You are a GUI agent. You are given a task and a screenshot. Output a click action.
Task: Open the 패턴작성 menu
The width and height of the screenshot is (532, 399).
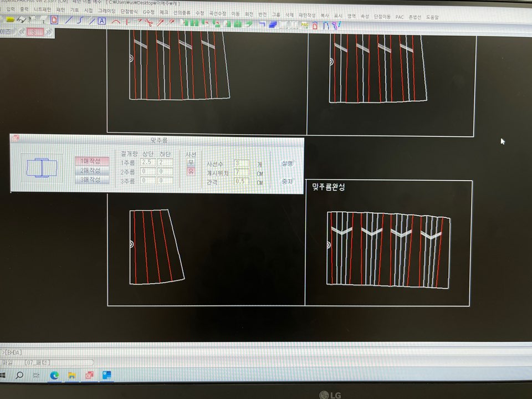(306, 17)
